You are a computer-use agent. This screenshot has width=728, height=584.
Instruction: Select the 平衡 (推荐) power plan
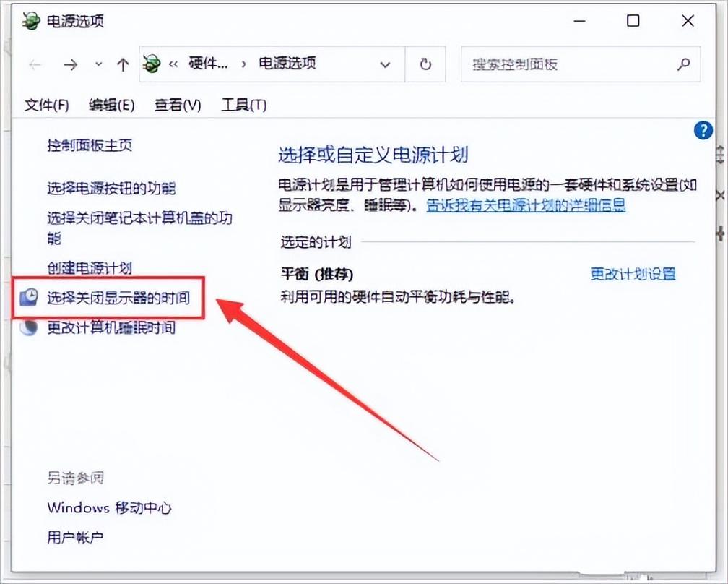(x=317, y=274)
